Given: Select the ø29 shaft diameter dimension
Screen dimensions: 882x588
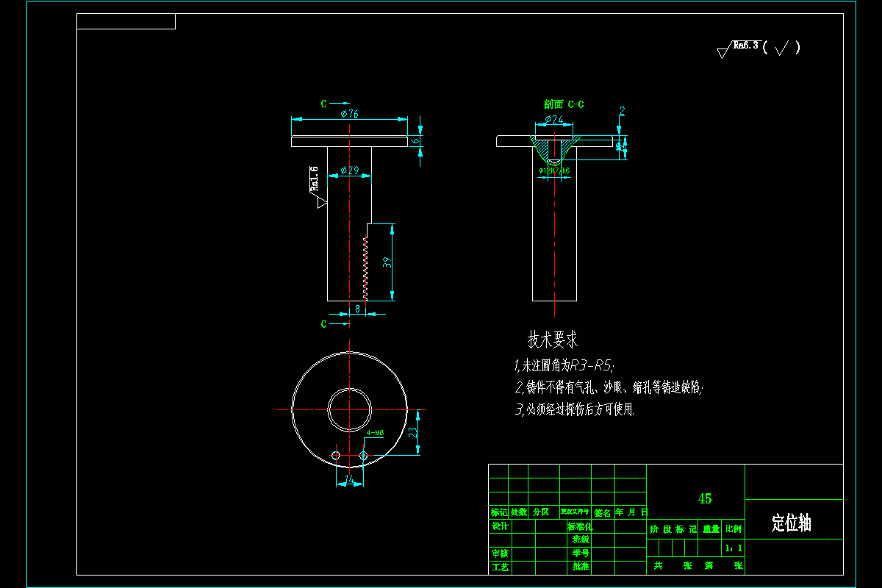Looking at the screenshot, I should [350, 171].
